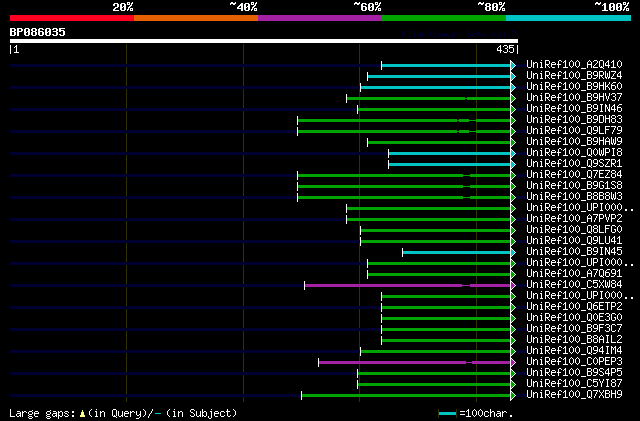Select the UniRef100_B8B8W3 label
The width and height of the screenshot is (640, 421).
[x=574, y=197]
